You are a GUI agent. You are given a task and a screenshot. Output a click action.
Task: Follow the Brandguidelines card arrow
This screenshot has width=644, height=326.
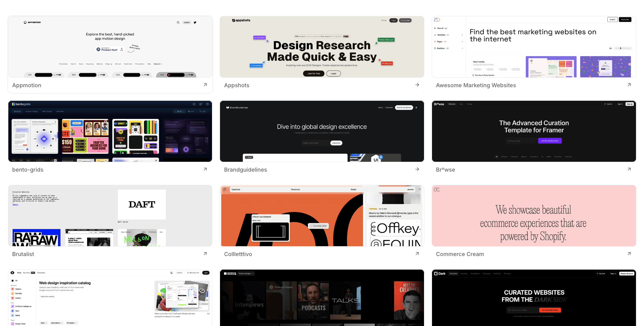tap(417, 169)
